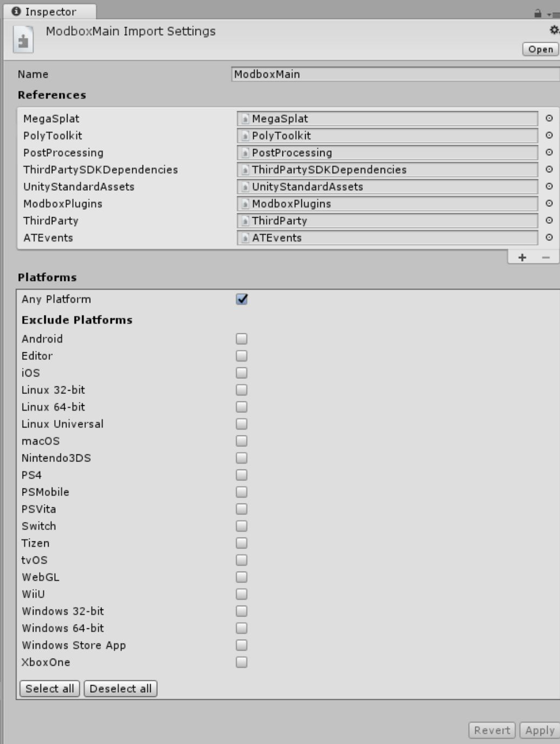Select the ThirdPartySDKDependencies reference object field
The image size is (560, 744).
(387, 170)
